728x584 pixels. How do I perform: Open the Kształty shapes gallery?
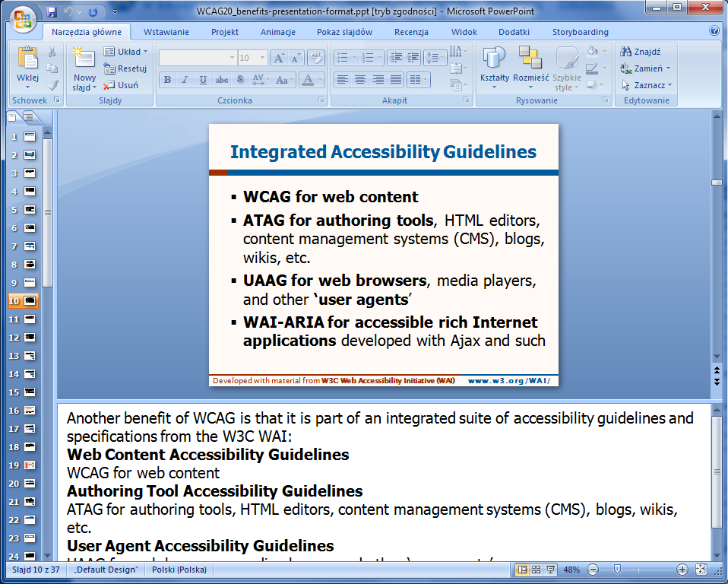tap(494, 68)
